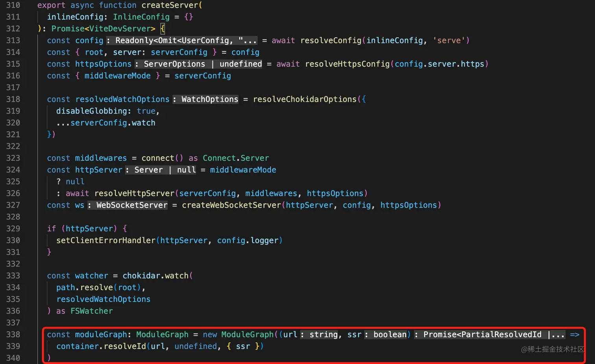Viewport: 595px width, 364px height.
Task: Click the ServerOptions | undefined inlay hint
Action: pyautogui.click(x=198, y=64)
